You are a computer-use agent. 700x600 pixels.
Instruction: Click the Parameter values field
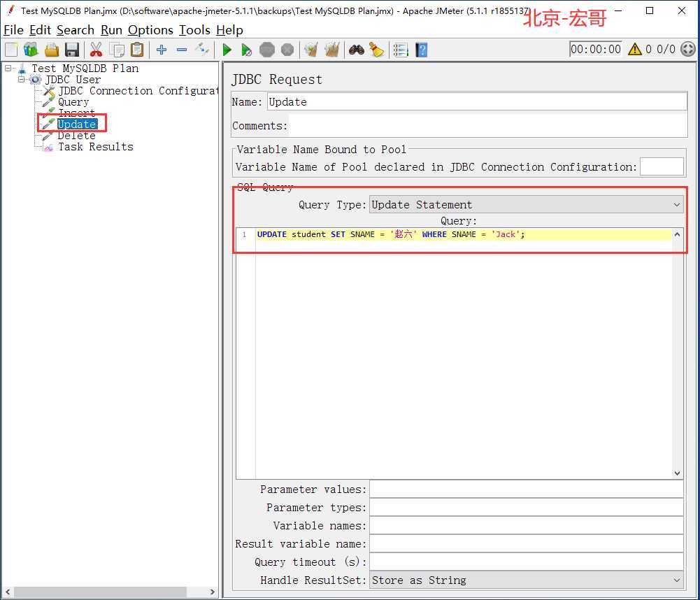[x=526, y=489]
